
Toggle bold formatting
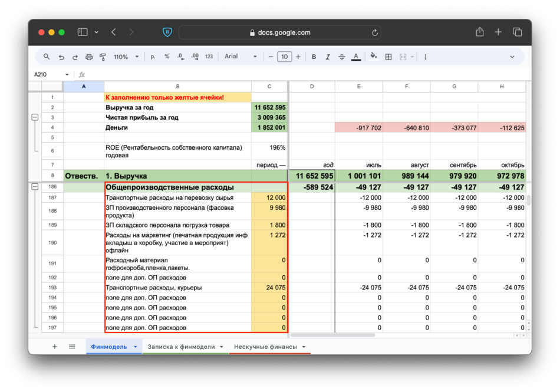coord(314,57)
